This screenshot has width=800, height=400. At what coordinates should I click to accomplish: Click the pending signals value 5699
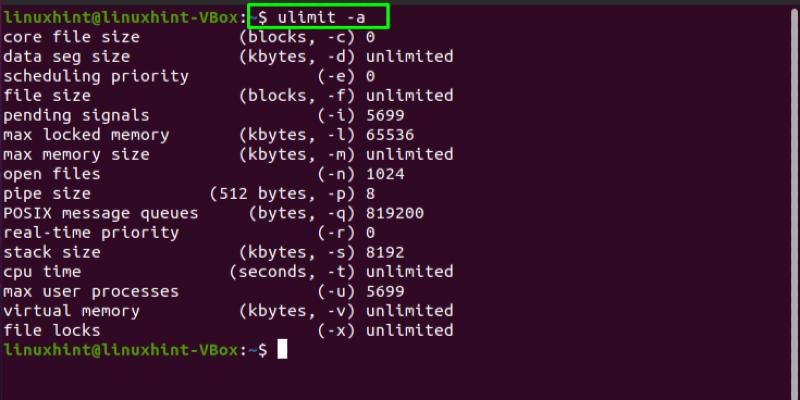coord(385,115)
